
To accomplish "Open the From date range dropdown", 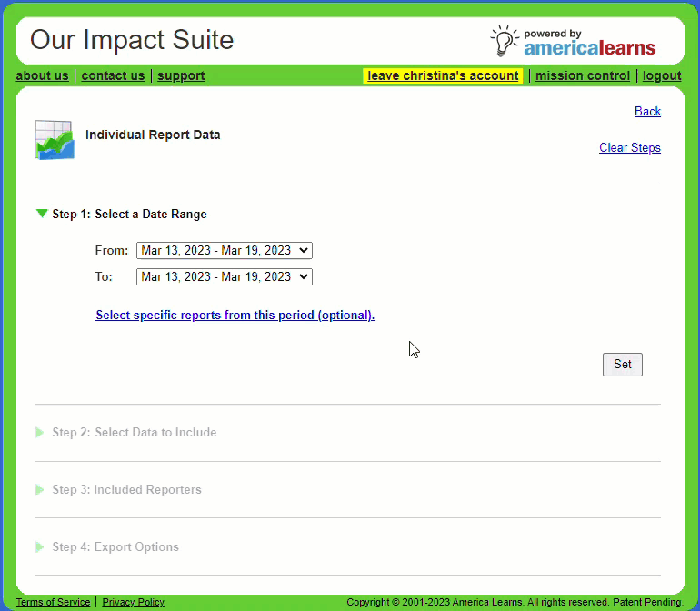I will [x=224, y=250].
